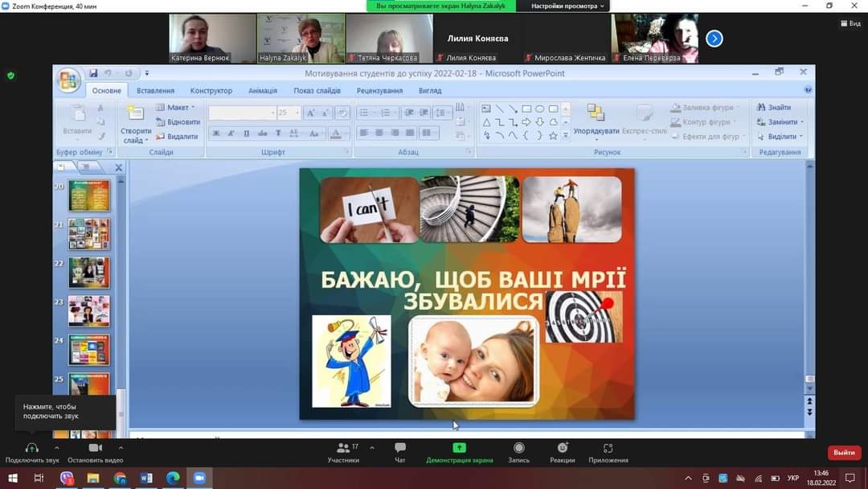Open the Participants (Участники) list
The height and width of the screenshot is (489, 868).
tap(343, 449)
